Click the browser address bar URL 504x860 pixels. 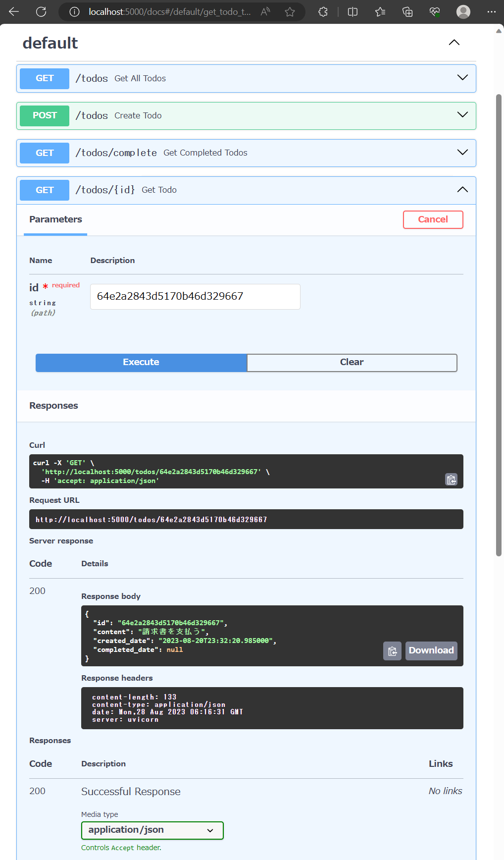[169, 12]
